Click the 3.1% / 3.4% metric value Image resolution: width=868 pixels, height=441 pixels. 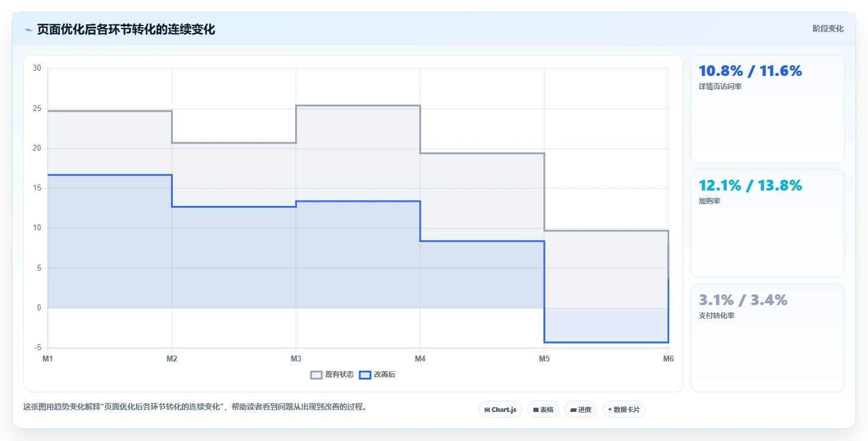coord(743,300)
